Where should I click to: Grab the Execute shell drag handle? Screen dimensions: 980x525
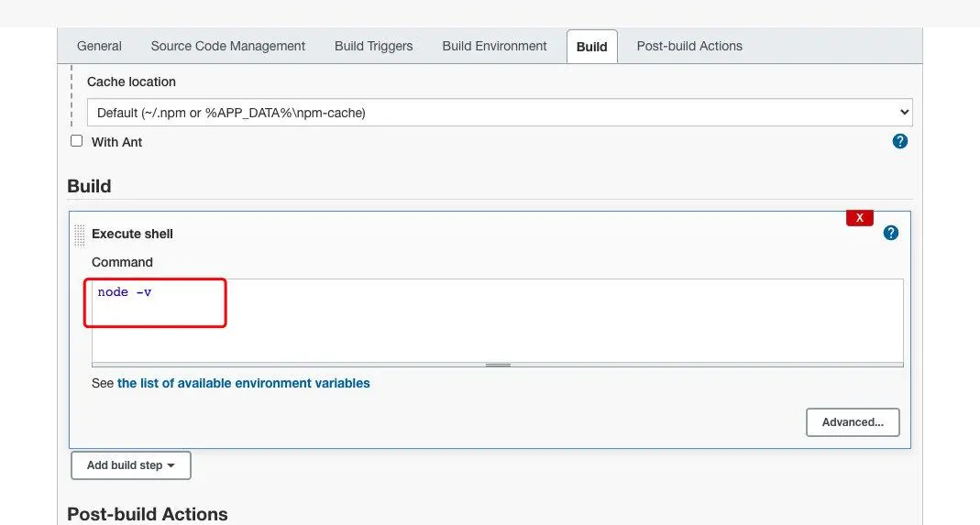80,235
